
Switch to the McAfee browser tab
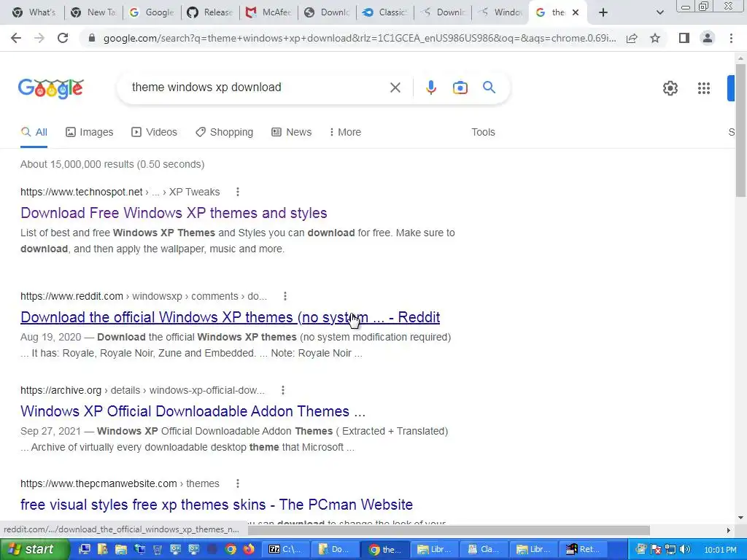coord(268,12)
